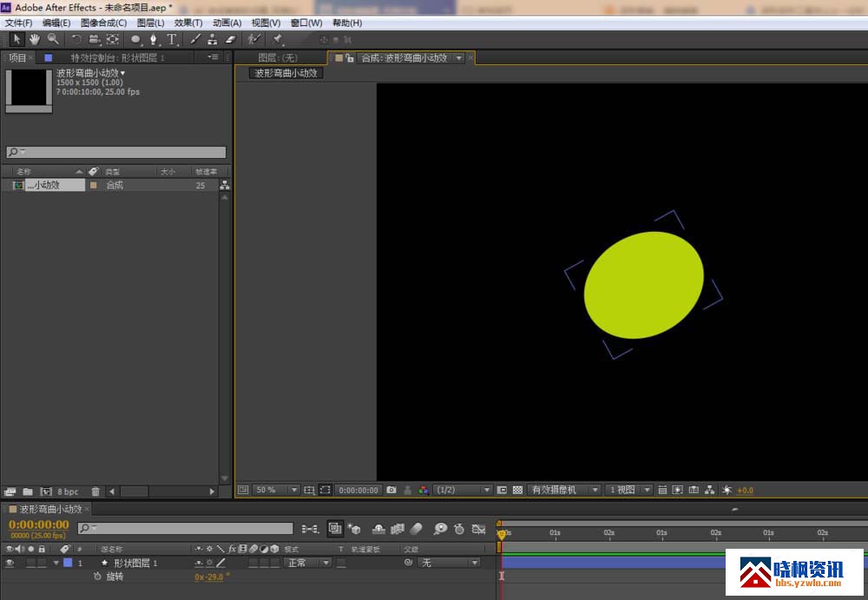The image size is (868, 600).
Task: Open parent 无 dropdown
Action: click(449, 563)
